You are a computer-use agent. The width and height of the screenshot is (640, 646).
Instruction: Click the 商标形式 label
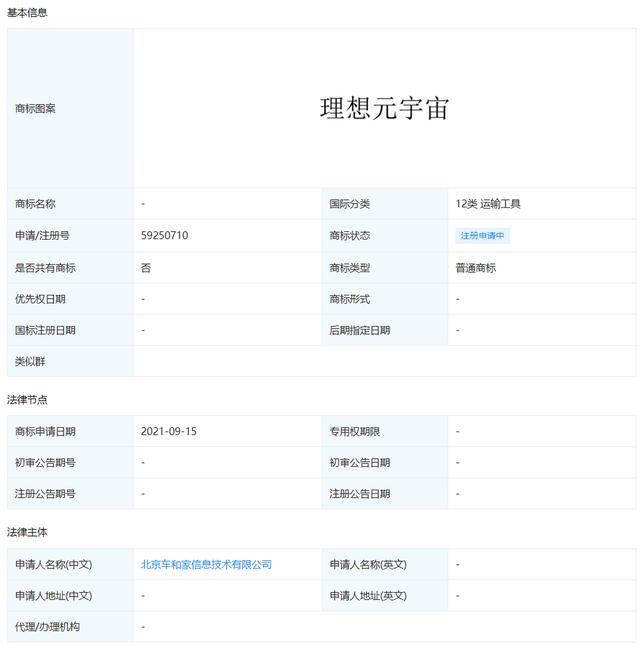[349, 299]
